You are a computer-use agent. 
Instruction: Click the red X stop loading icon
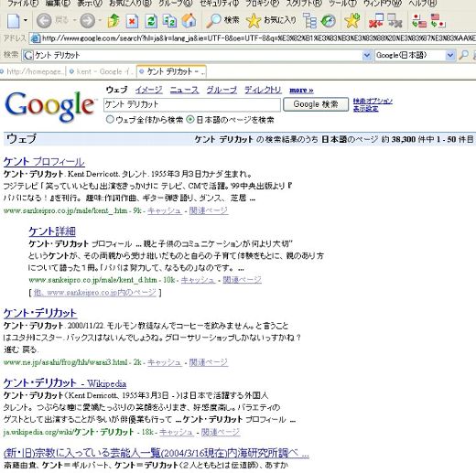[x=132, y=21]
